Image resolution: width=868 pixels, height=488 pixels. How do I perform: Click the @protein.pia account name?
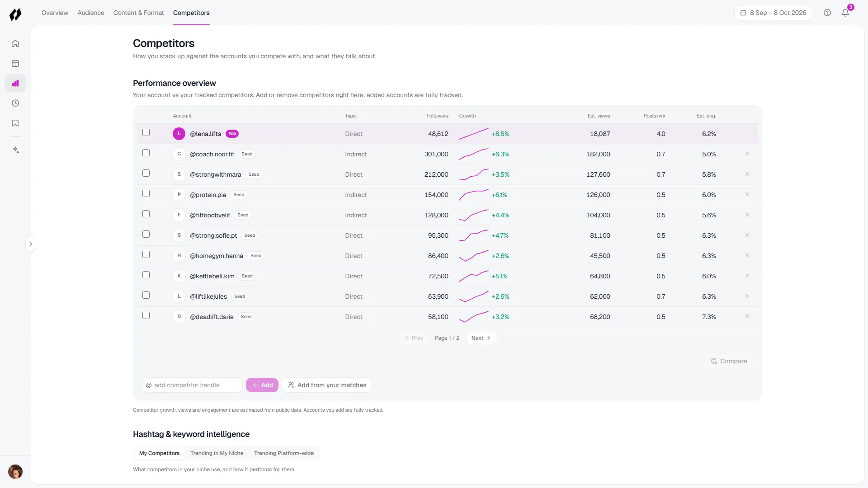[x=208, y=195]
